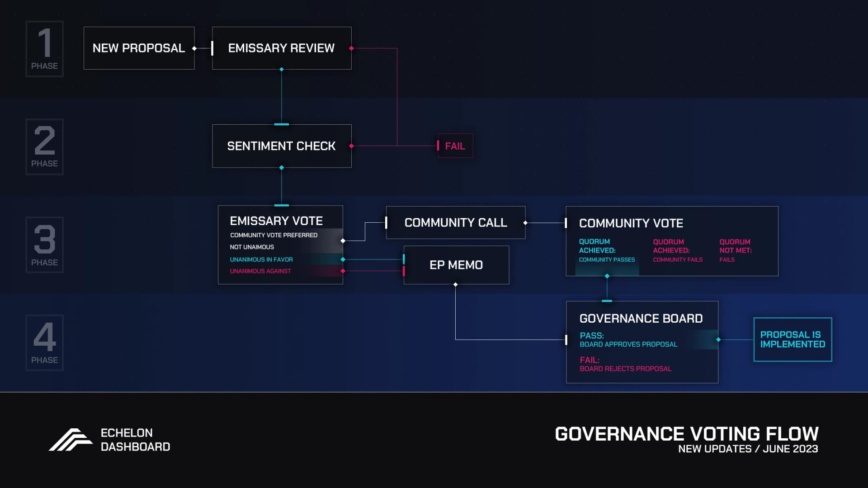Toggle the UNANIMOUS IN FAVOR option
Viewport: 868px width, 488px height.
pos(261,259)
